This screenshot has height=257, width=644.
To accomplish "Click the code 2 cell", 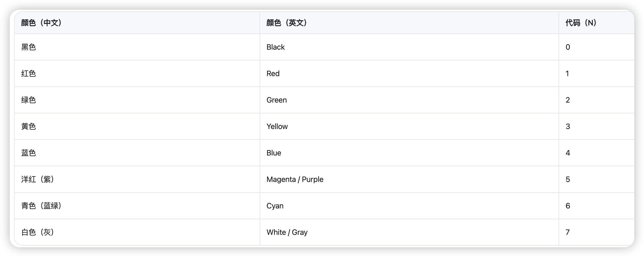I will pyautogui.click(x=568, y=100).
